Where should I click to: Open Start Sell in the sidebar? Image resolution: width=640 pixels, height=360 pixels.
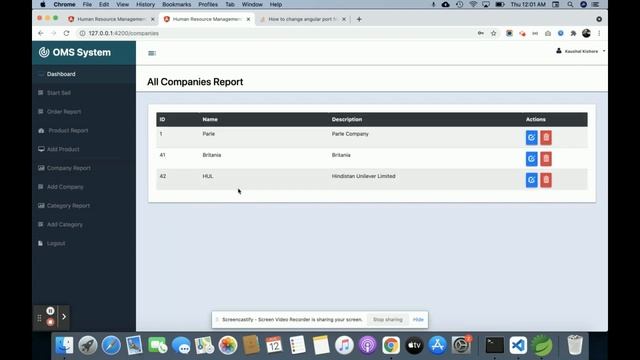(58, 93)
